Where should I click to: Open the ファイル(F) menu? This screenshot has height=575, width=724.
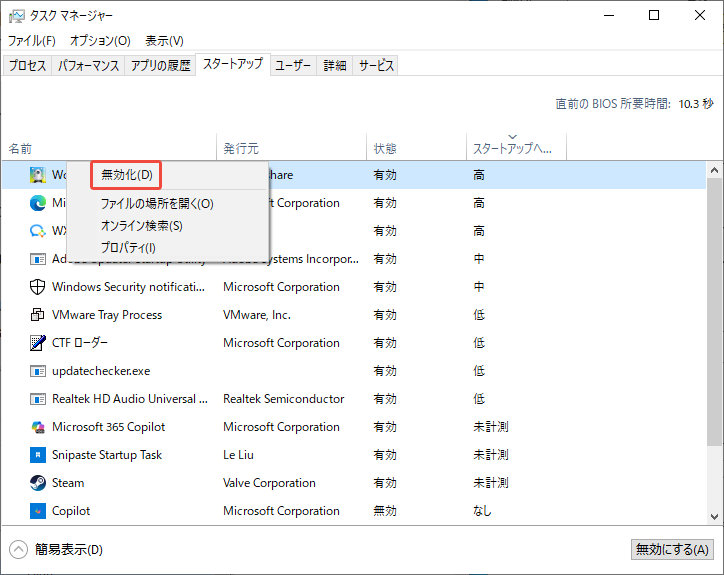click(32, 41)
